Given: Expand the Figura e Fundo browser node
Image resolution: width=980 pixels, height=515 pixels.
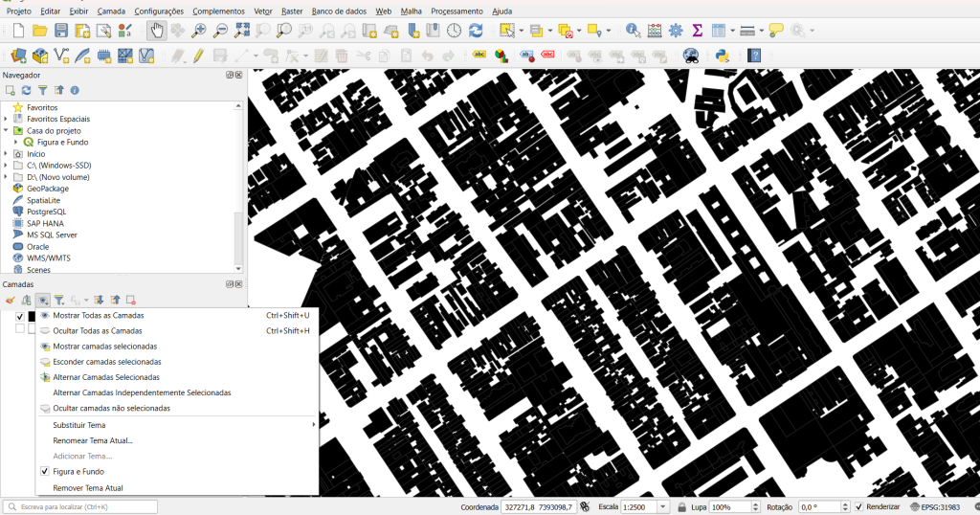Looking at the screenshot, I should click(x=16, y=142).
